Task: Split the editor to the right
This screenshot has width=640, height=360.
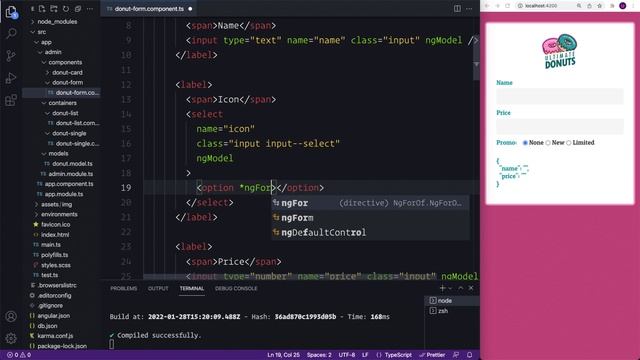Action: click(x=457, y=9)
